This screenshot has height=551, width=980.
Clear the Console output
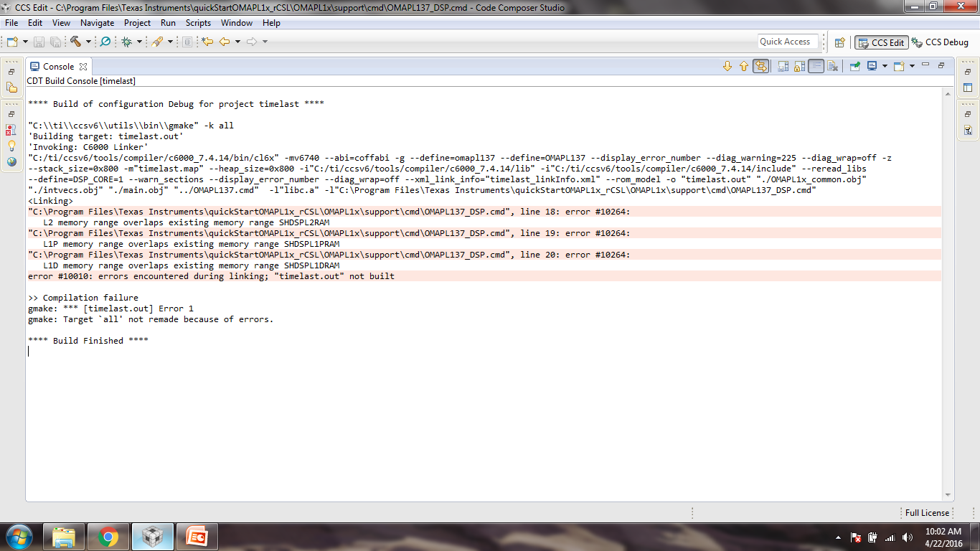click(x=832, y=66)
